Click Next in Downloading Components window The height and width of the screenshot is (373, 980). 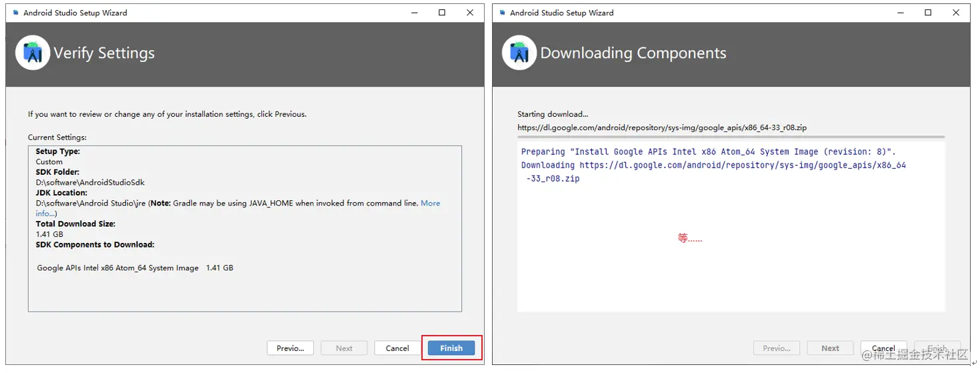pyautogui.click(x=830, y=348)
